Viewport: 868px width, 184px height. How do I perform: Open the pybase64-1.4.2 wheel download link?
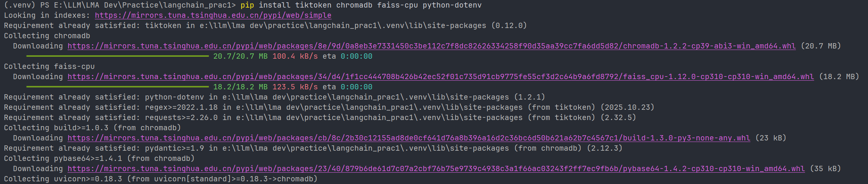pos(436,169)
